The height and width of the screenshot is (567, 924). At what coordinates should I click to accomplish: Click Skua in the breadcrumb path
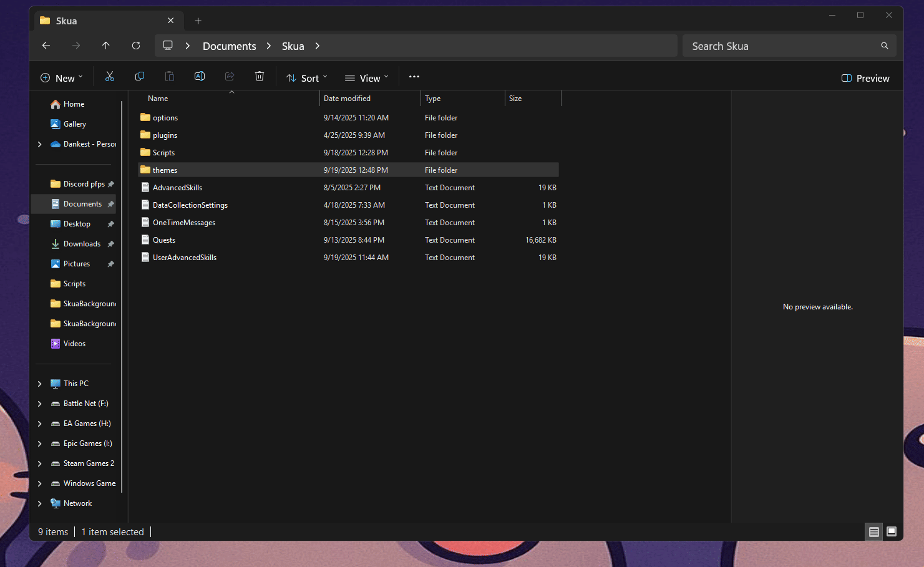[x=293, y=46]
